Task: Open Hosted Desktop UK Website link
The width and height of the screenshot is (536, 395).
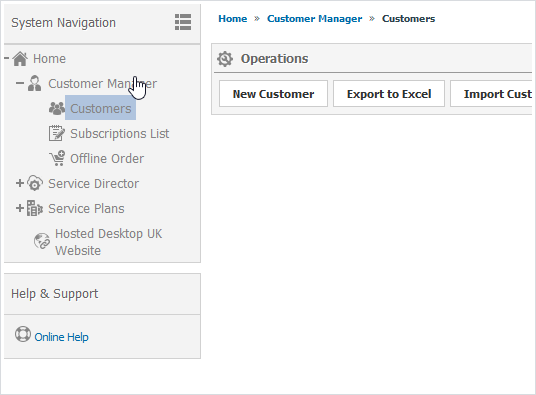Action: [109, 242]
